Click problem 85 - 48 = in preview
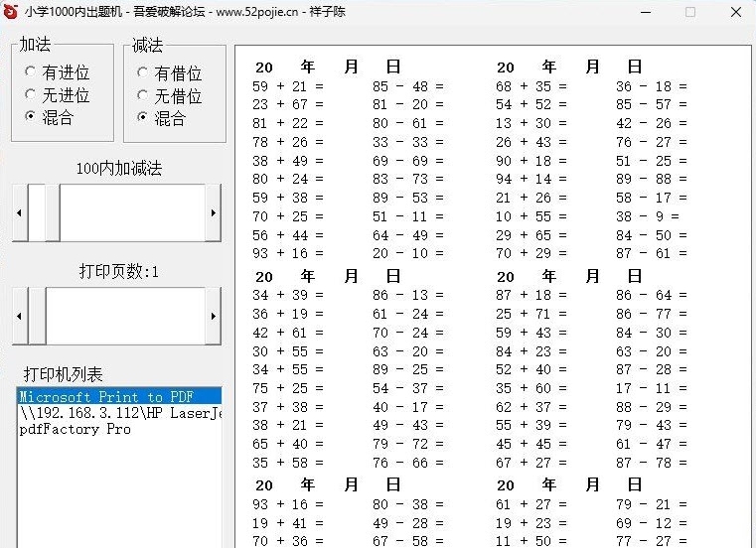756x548 pixels. click(x=408, y=86)
